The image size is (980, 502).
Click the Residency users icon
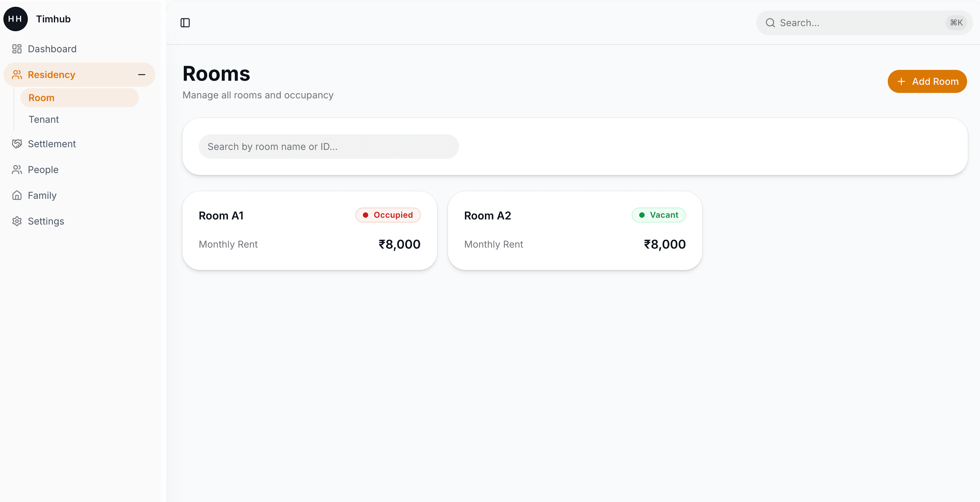click(17, 75)
